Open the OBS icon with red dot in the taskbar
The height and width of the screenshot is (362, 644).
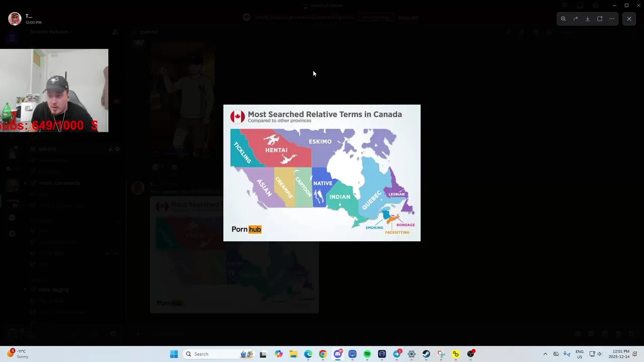[x=470, y=354]
